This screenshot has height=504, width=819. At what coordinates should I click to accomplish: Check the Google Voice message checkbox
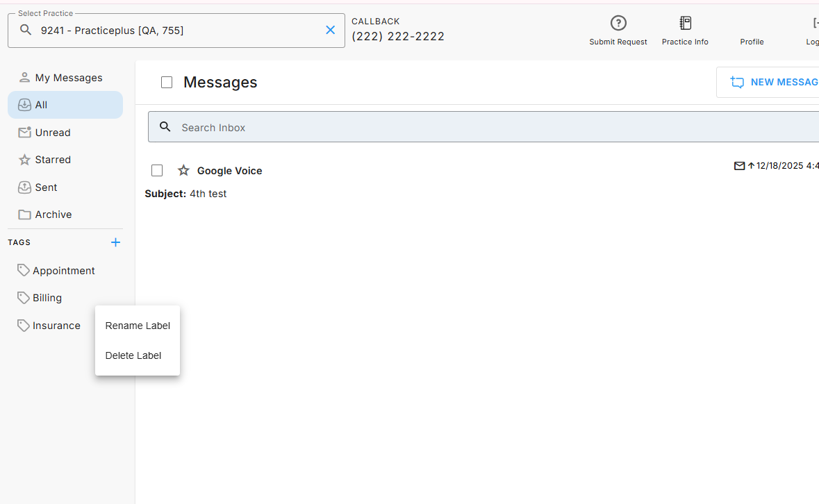[x=157, y=171]
